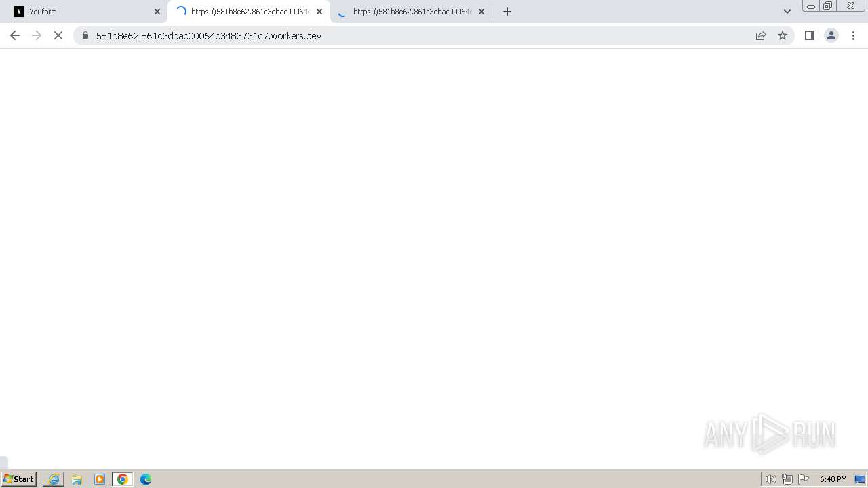868x488 pixels.
Task: Go forward to next page
Action: pyautogui.click(x=37, y=35)
